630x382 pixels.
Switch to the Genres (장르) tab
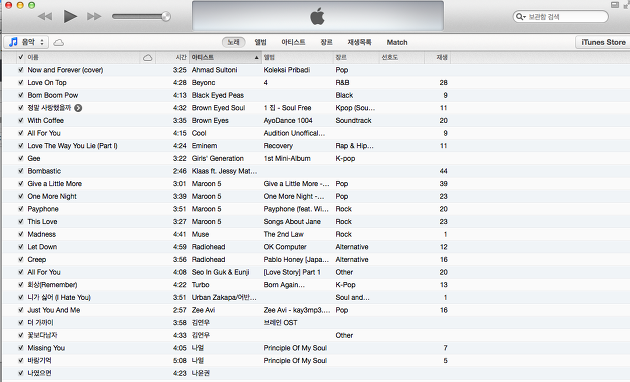(326, 42)
